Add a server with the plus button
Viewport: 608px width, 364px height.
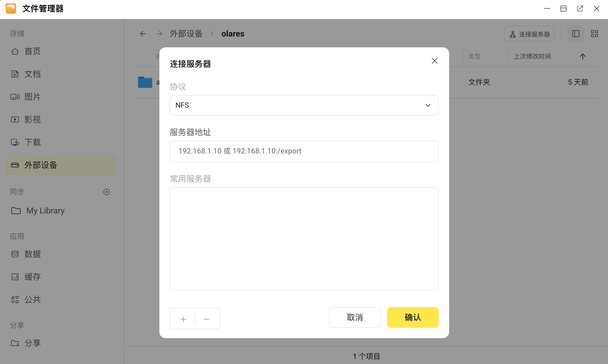pyautogui.click(x=183, y=319)
